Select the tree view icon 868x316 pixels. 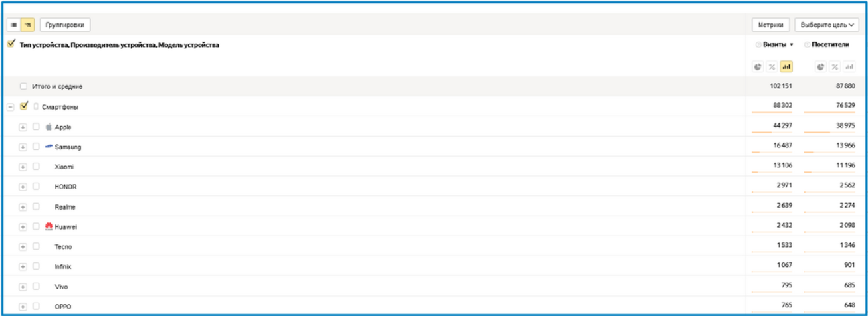(x=28, y=25)
